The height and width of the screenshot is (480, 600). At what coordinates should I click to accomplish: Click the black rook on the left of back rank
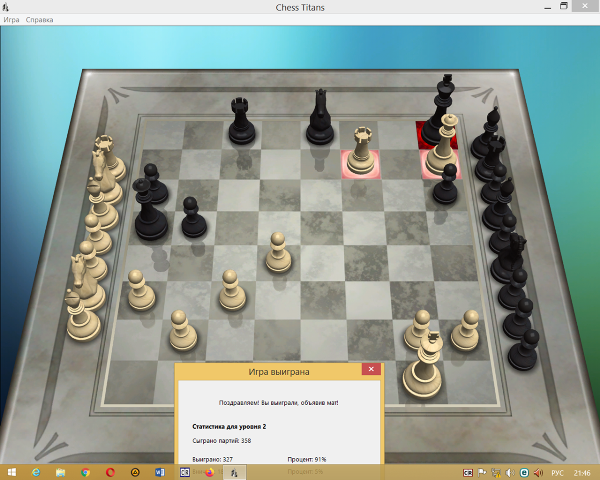tap(240, 120)
